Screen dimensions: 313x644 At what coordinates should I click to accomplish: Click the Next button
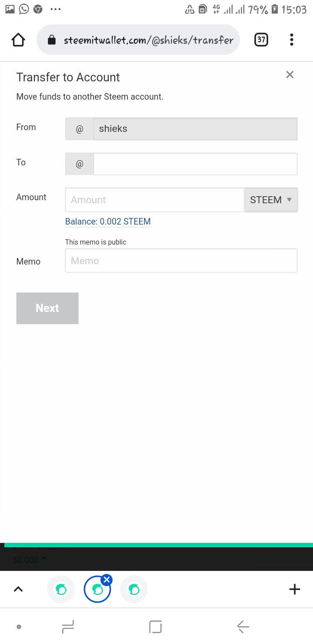click(47, 308)
